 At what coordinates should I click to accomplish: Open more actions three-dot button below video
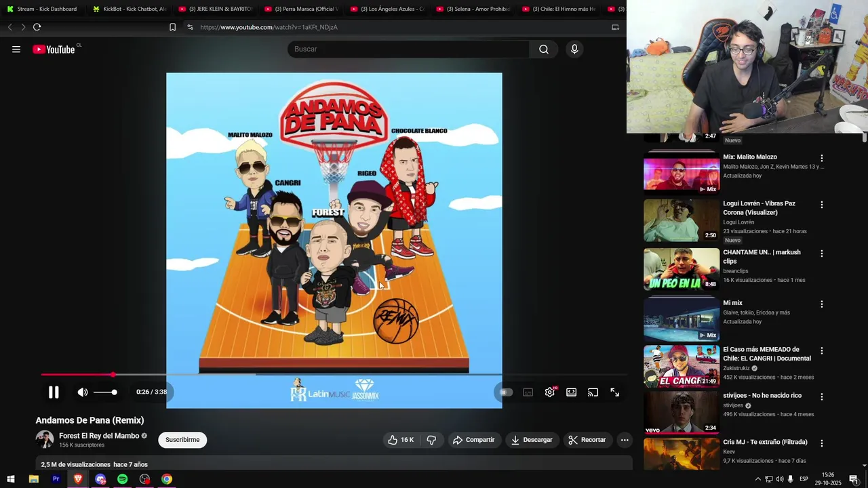(625, 440)
